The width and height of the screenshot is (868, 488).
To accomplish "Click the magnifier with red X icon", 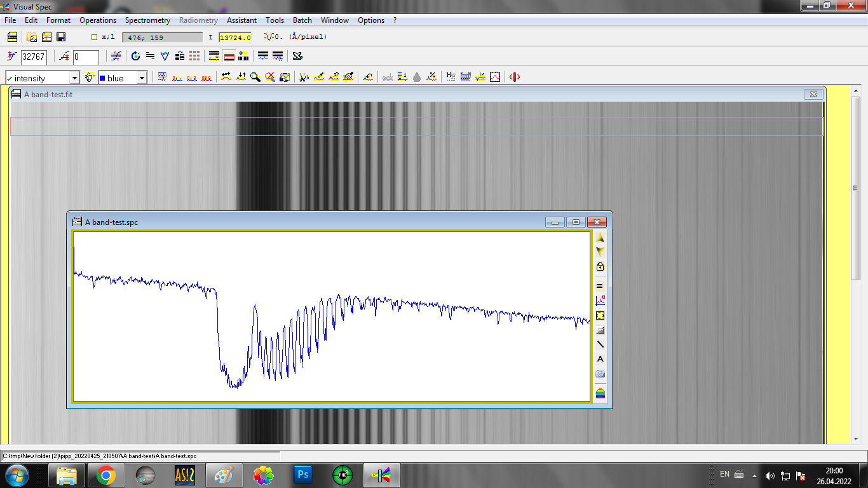I will tap(269, 77).
